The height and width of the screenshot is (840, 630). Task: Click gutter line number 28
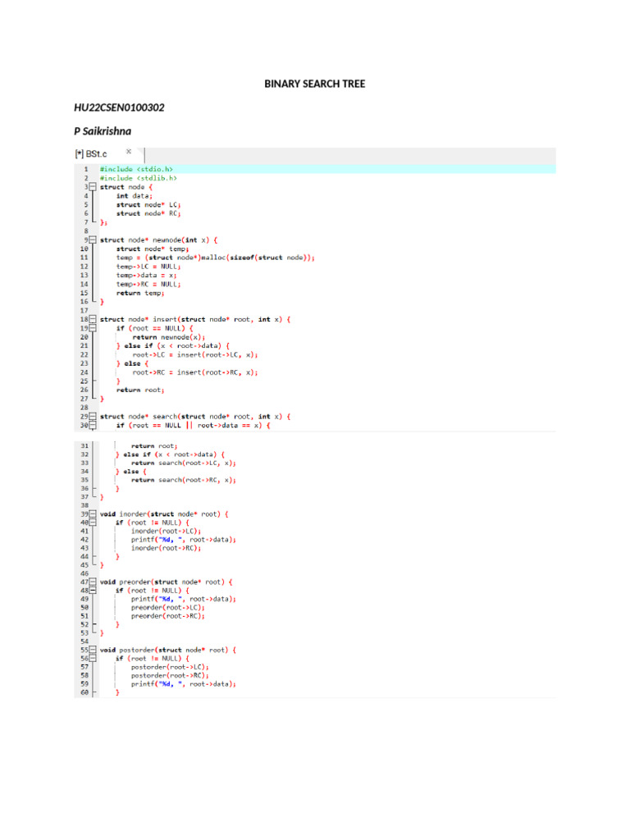(x=84, y=408)
